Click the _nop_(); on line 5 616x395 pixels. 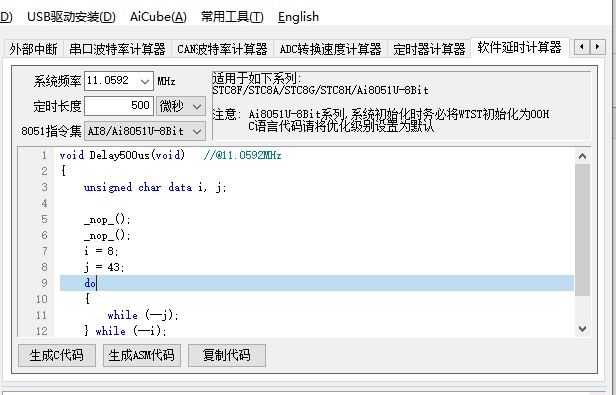107,219
